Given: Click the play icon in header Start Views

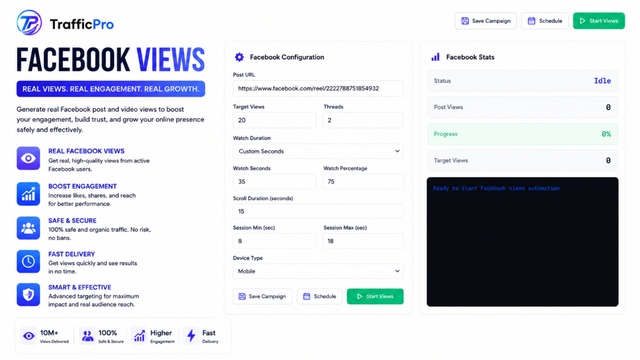Looking at the screenshot, I should pyautogui.click(x=582, y=21).
